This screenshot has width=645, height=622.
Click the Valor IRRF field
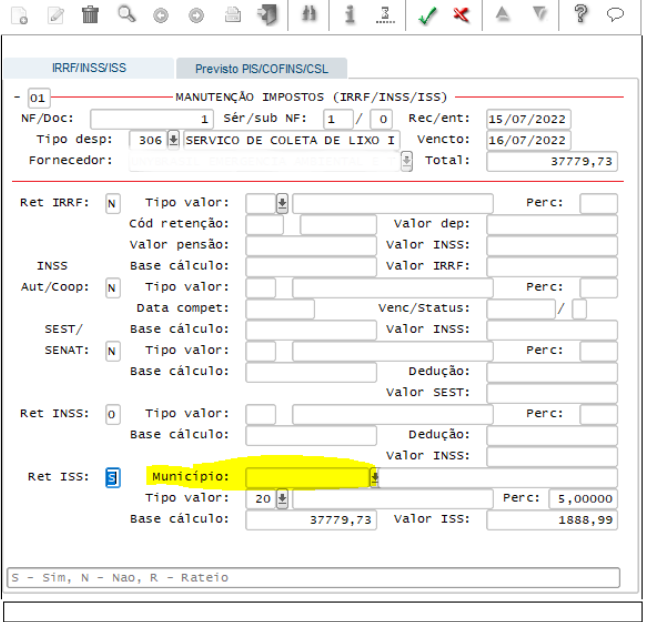click(552, 267)
